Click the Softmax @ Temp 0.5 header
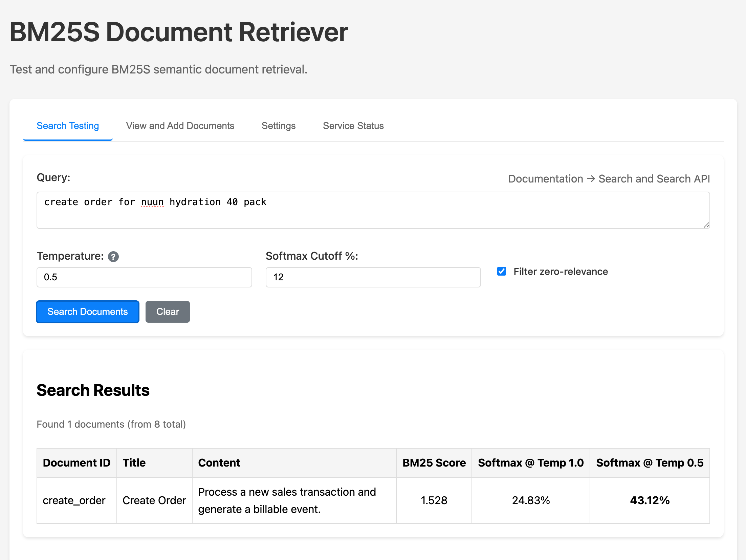The image size is (746, 560). [650, 463]
